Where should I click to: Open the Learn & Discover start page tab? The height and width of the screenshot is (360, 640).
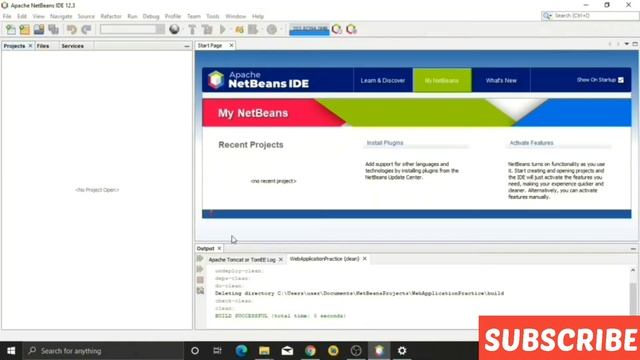pos(383,80)
